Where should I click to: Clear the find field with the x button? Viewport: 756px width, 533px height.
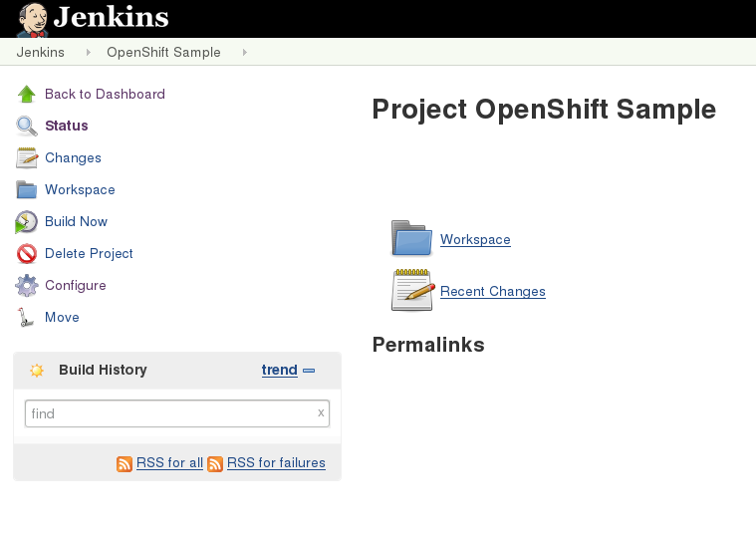(x=321, y=412)
